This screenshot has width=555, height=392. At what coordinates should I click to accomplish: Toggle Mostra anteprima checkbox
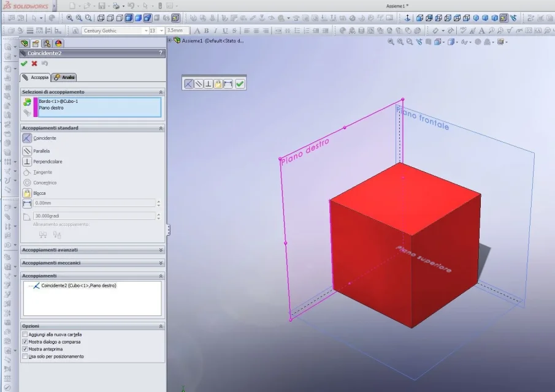(x=25, y=349)
